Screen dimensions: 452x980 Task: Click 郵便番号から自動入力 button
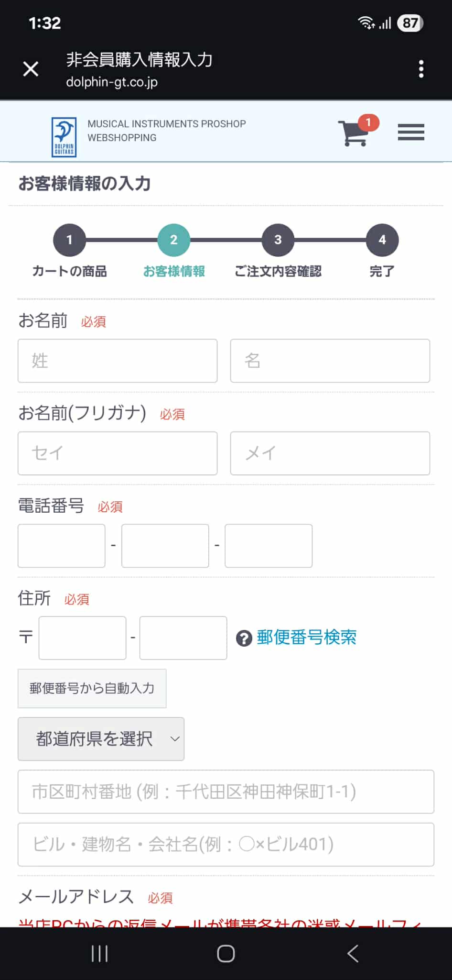[92, 688]
